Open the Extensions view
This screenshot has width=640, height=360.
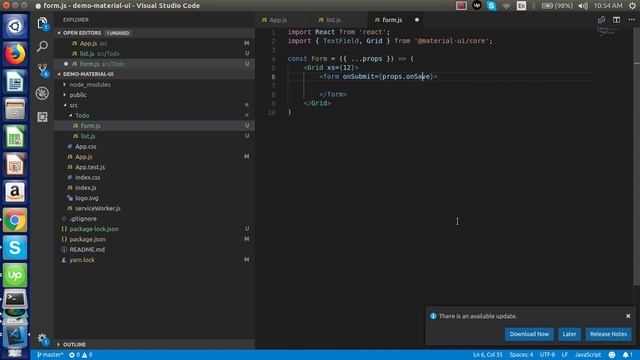pyautogui.click(x=42, y=117)
